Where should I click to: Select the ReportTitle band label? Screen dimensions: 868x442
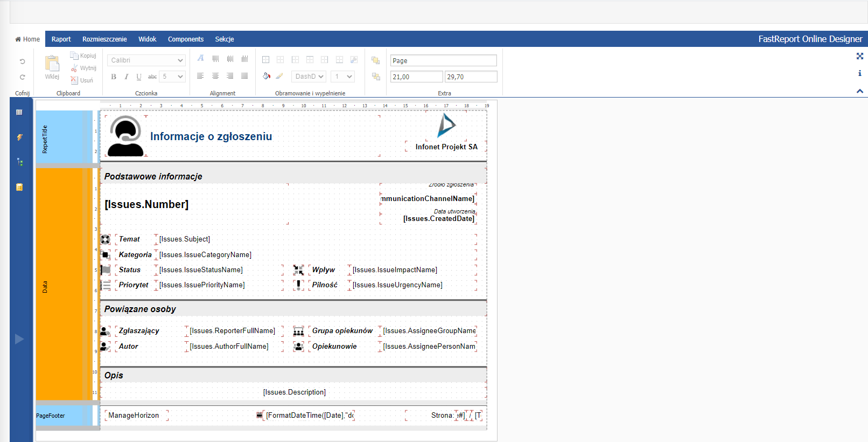coord(45,140)
